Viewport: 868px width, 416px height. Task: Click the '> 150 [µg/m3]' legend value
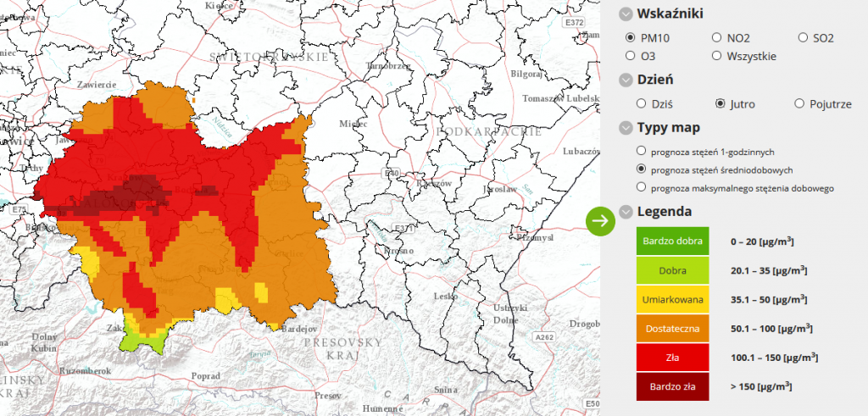coord(760,386)
